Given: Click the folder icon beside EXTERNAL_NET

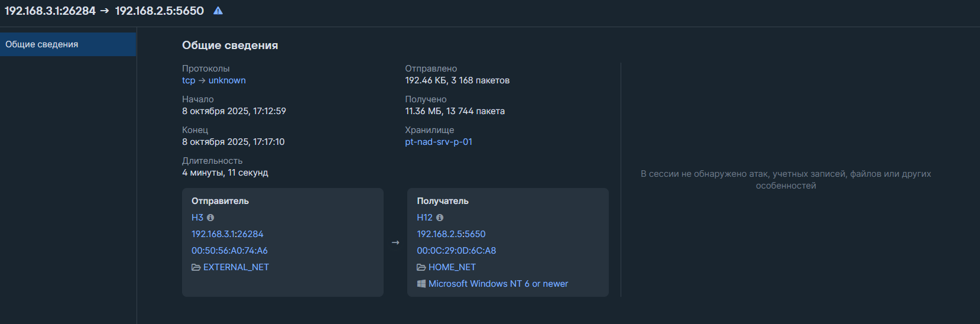Looking at the screenshot, I should coord(196,267).
